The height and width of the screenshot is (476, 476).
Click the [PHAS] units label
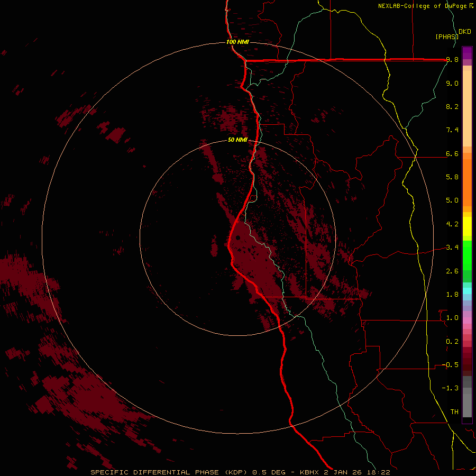[x=447, y=36]
